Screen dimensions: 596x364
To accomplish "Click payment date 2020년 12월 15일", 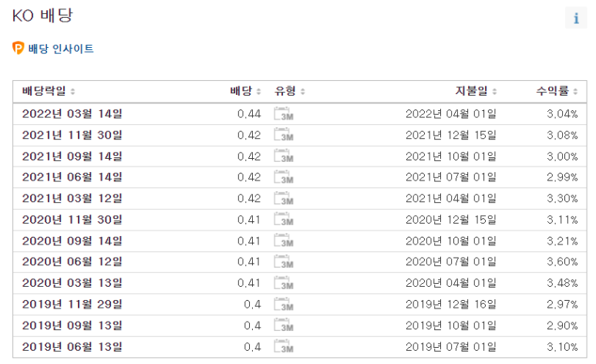I will 451,220.
